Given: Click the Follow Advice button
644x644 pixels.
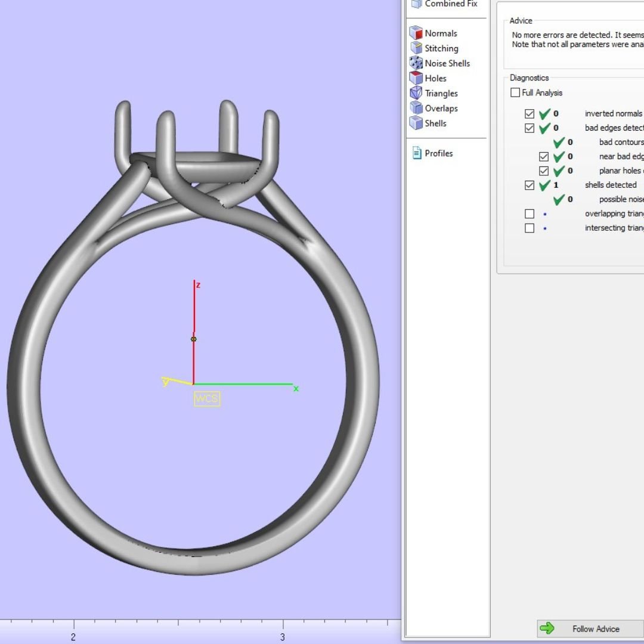Looking at the screenshot, I should (x=590, y=628).
